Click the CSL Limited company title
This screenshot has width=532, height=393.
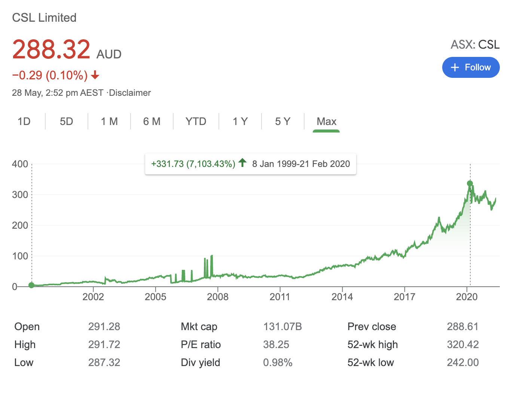pyautogui.click(x=44, y=18)
